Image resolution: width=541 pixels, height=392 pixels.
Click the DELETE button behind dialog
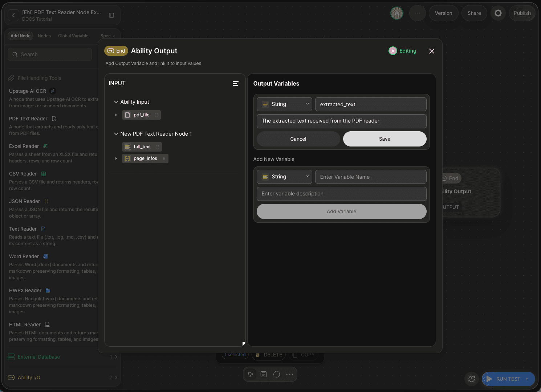point(269,355)
